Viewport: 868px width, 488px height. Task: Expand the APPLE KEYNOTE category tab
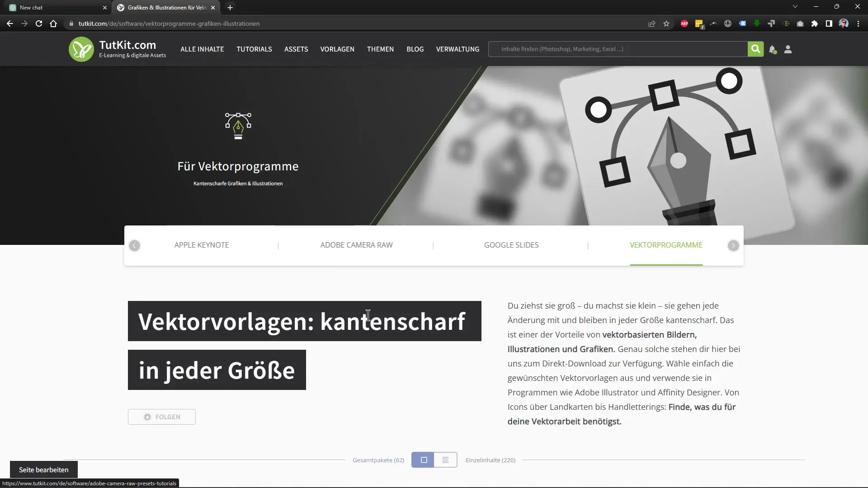pos(202,245)
